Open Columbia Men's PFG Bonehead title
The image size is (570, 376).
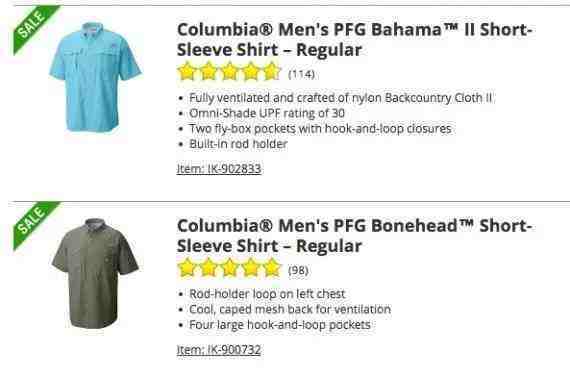(354, 236)
